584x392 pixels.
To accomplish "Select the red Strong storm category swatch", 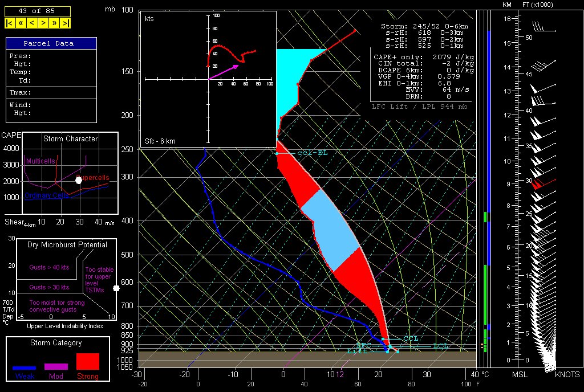I will click(x=87, y=361).
